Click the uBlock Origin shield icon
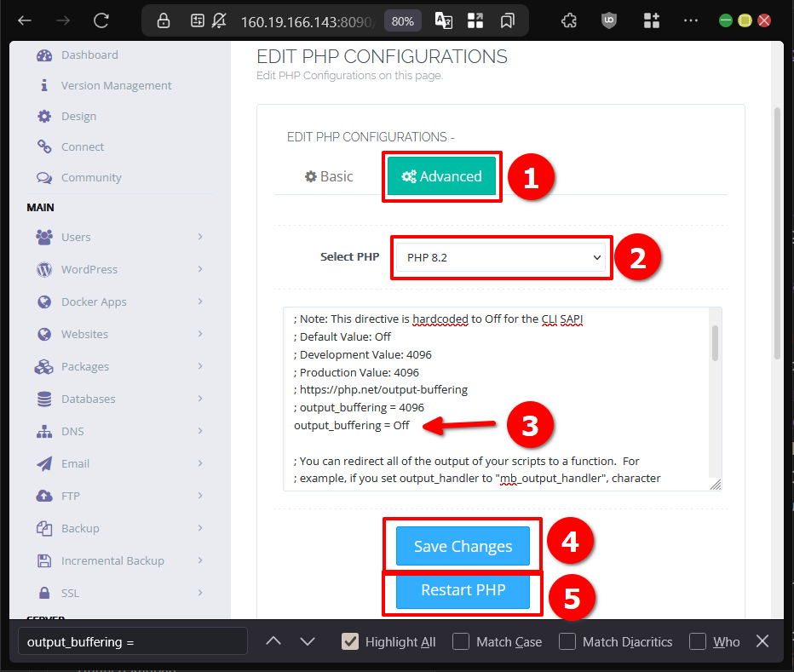 pos(608,20)
